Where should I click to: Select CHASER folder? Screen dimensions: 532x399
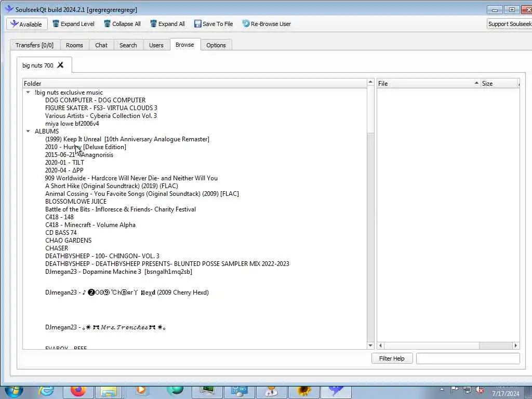57,248
